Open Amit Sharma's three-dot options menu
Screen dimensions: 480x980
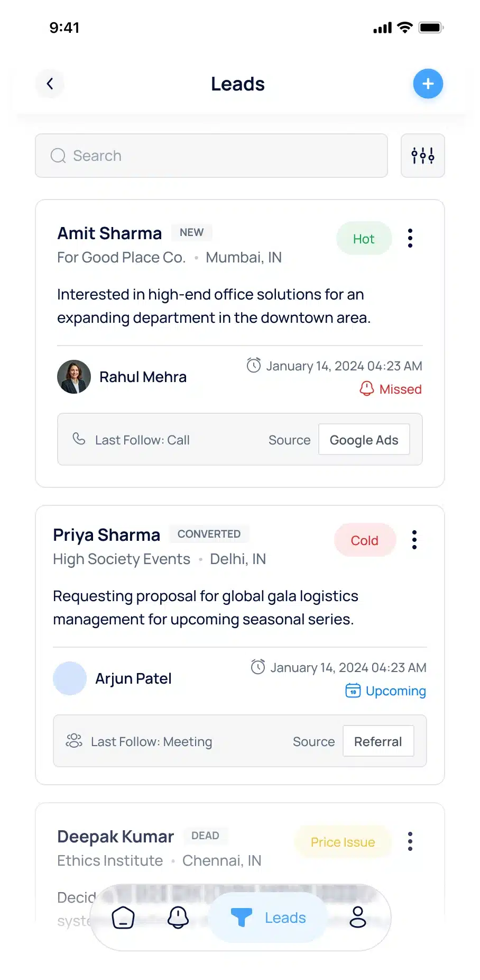coord(410,238)
